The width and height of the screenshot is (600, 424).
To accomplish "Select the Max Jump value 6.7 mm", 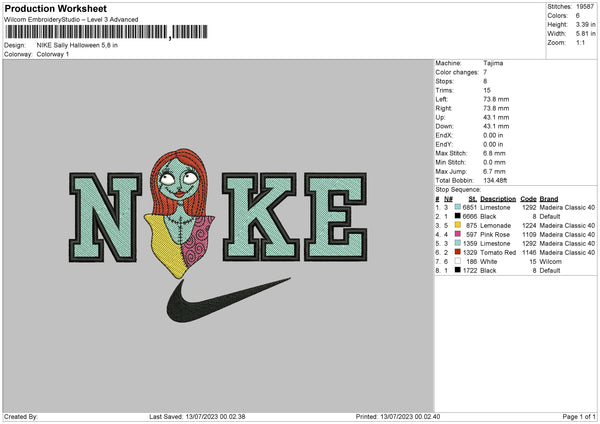I will [x=494, y=171].
